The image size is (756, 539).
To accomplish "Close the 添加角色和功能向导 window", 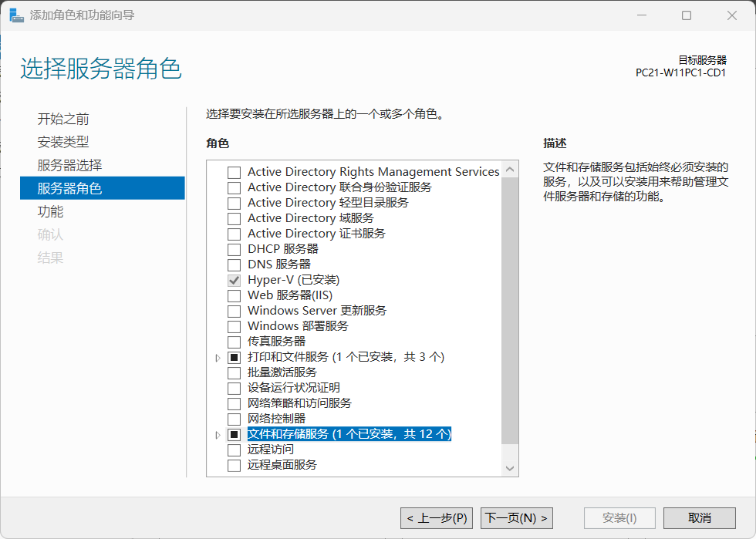I will (732, 15).
